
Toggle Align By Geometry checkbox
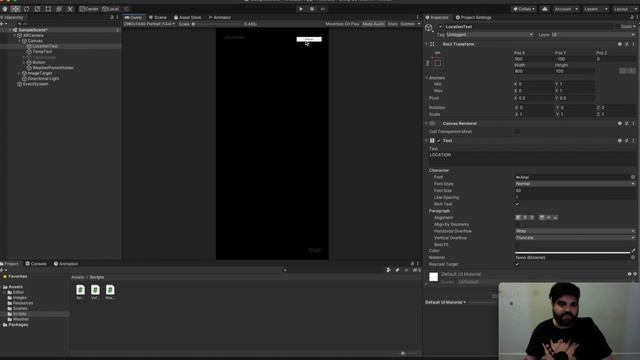pyautogui.click(x=517, y=224)
